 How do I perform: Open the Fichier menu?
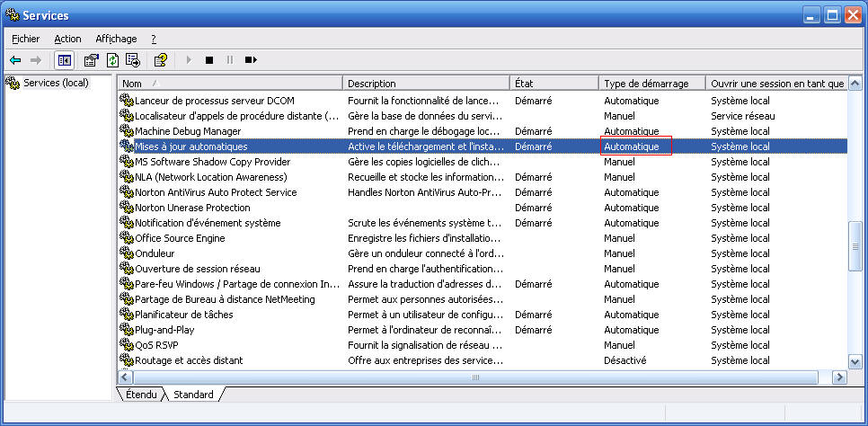click(26, 39)
